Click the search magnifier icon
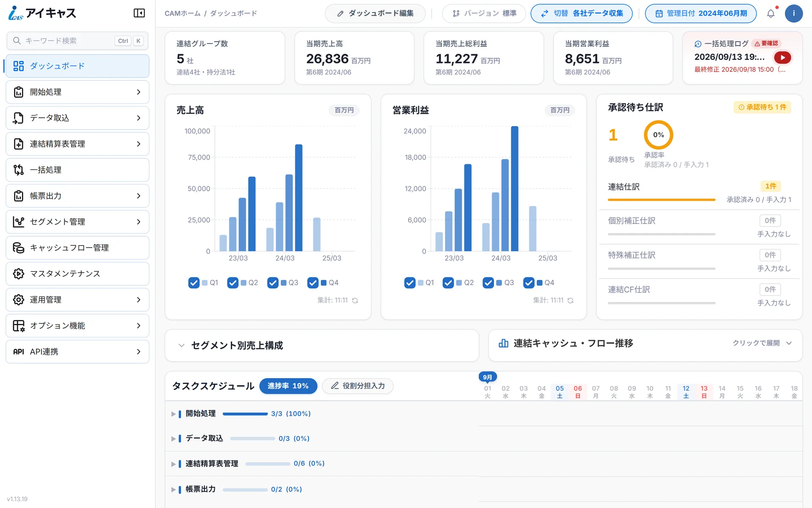This screenshot has width=812, height=508. point(17,41)
